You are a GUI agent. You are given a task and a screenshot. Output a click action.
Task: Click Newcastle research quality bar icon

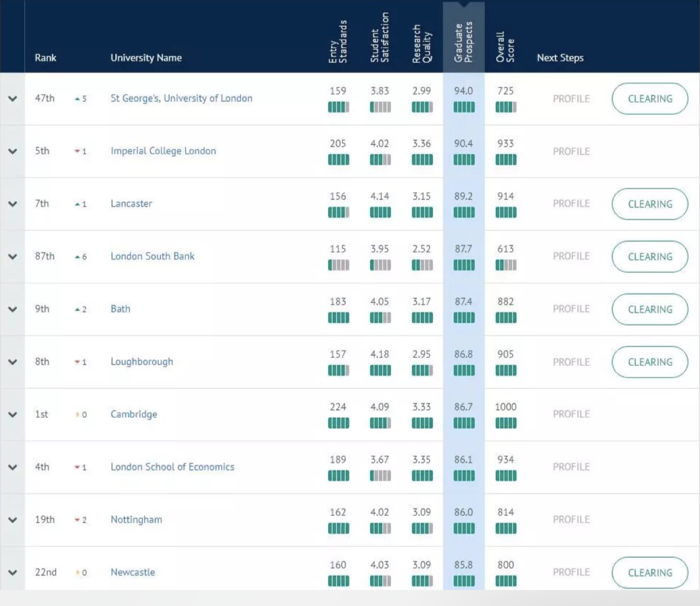click(x=422, y=582)
